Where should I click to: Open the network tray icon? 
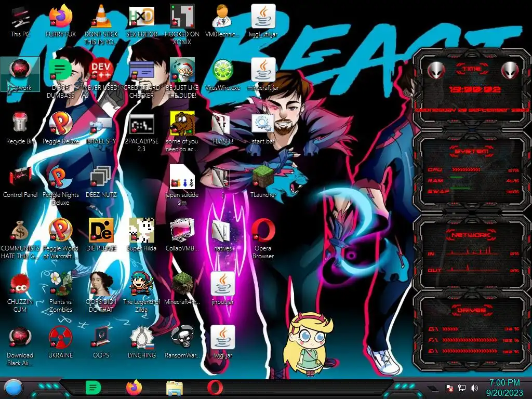pos(462,388)
